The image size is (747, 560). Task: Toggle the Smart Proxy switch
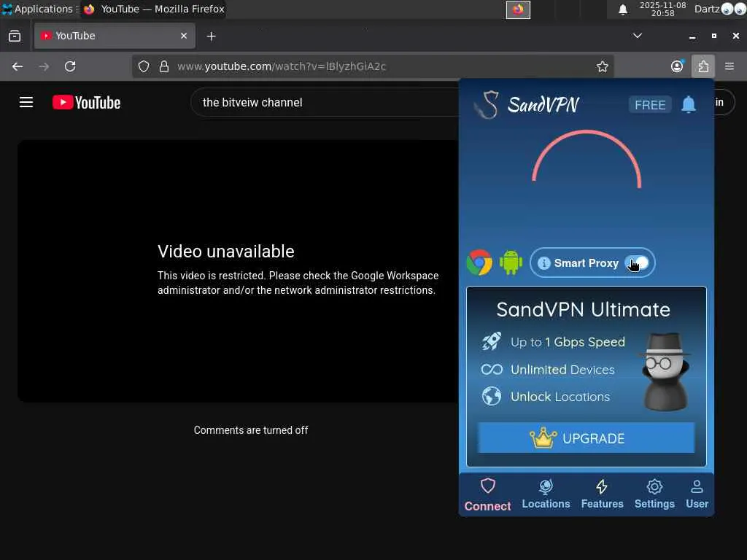(637, 262)
